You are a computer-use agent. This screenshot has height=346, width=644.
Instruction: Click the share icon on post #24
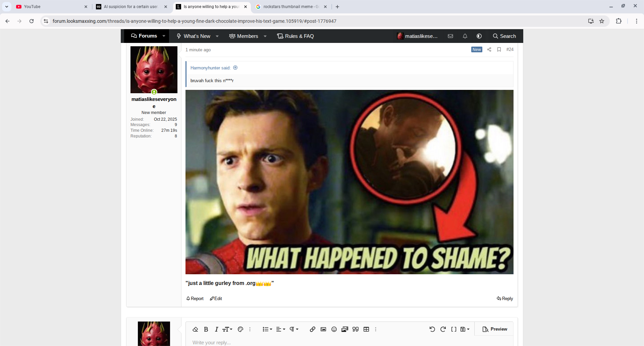click(489, 50)
